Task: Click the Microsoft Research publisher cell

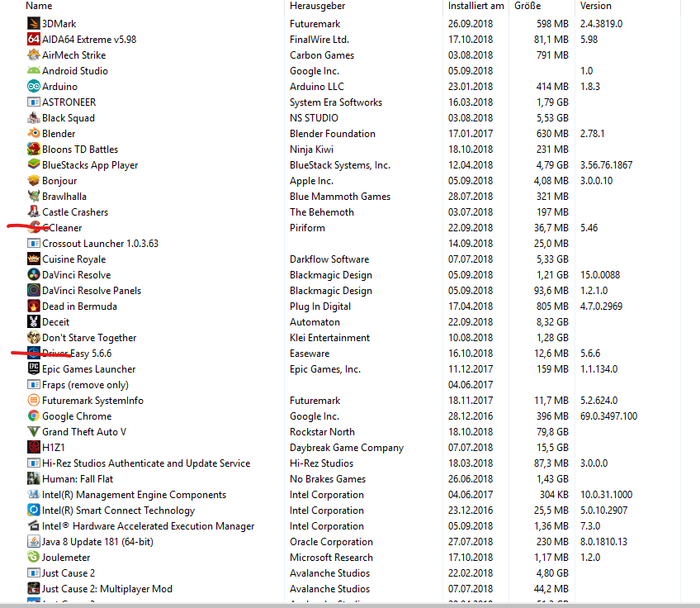Action: [331, 557]
